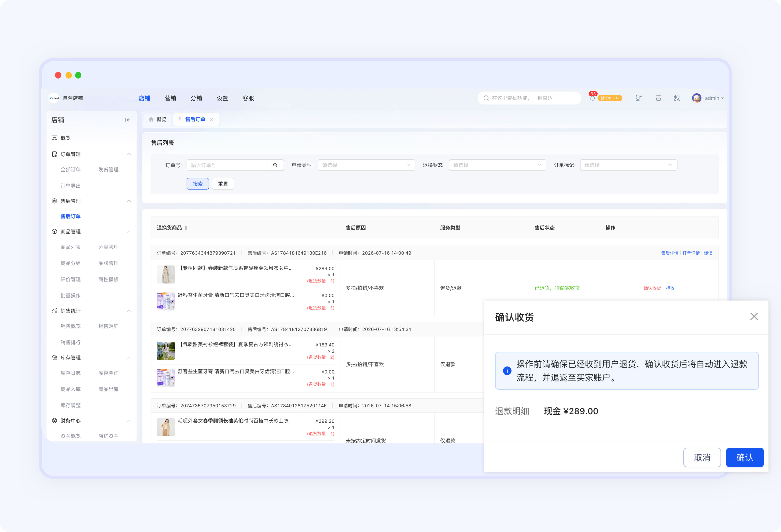Click the 气质甜美衬衫短裤套装 product thumbnail
The height and width of the screenshot is (532, 781).
pos(166,351)
